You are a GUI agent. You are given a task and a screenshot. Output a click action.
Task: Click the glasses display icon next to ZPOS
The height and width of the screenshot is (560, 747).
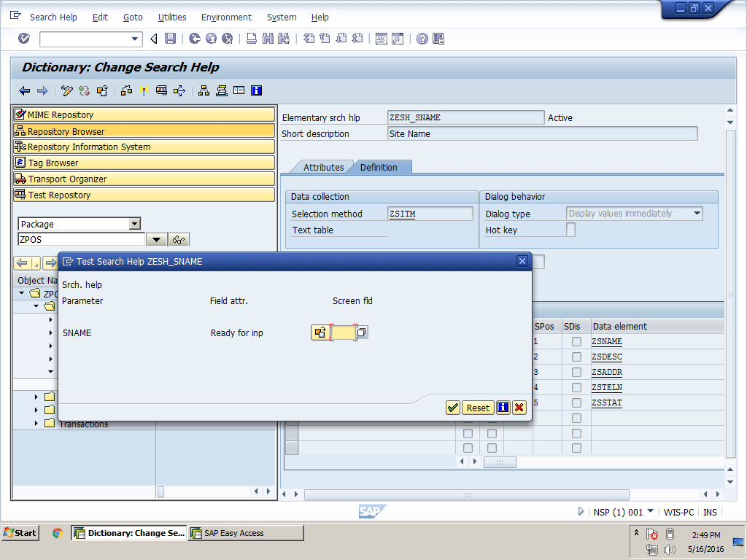click(x=179, y=240)
